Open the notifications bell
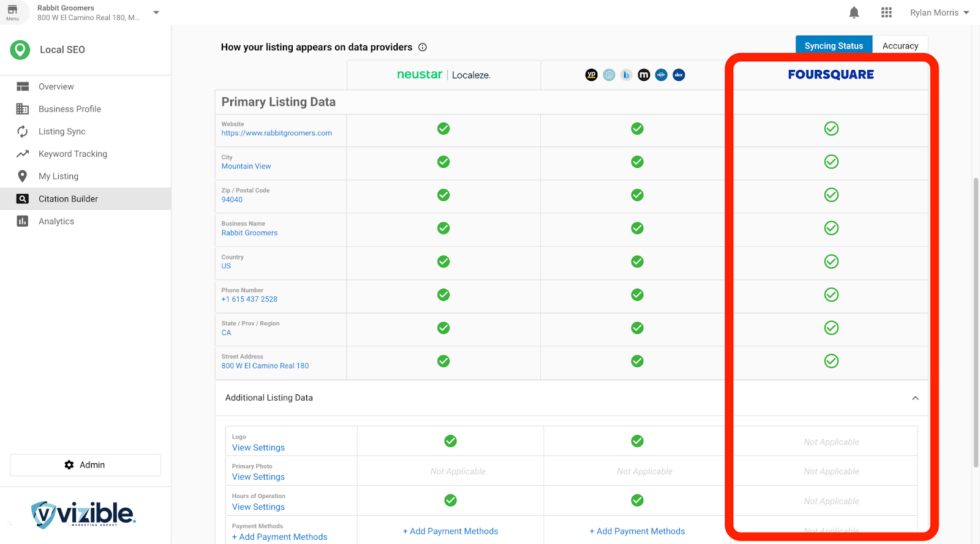This screenshot has width=980, height=544. [854, 13]
